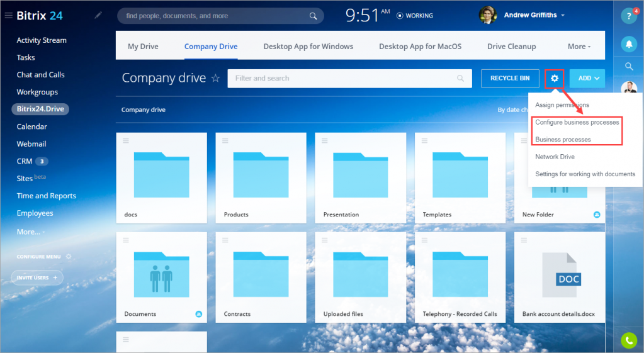Open the menu handle on the Contracts card
The image size is (644, 353).
225,240
